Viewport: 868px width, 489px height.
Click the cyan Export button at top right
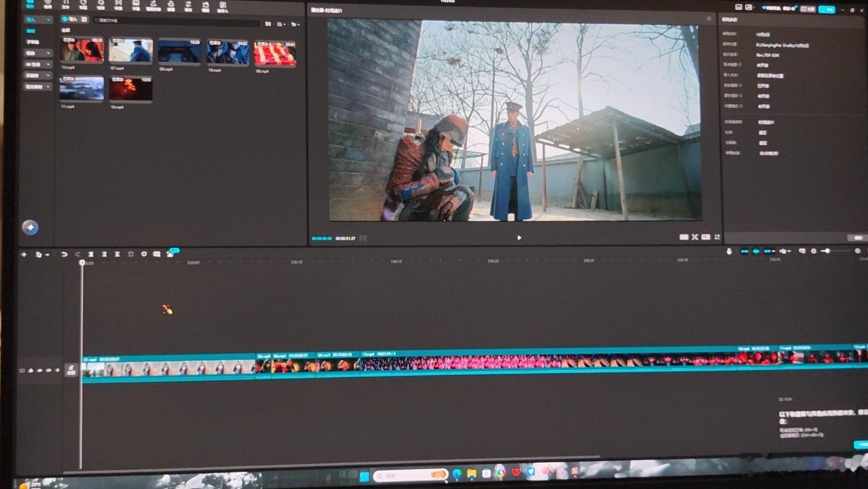(x=827, y=10)
